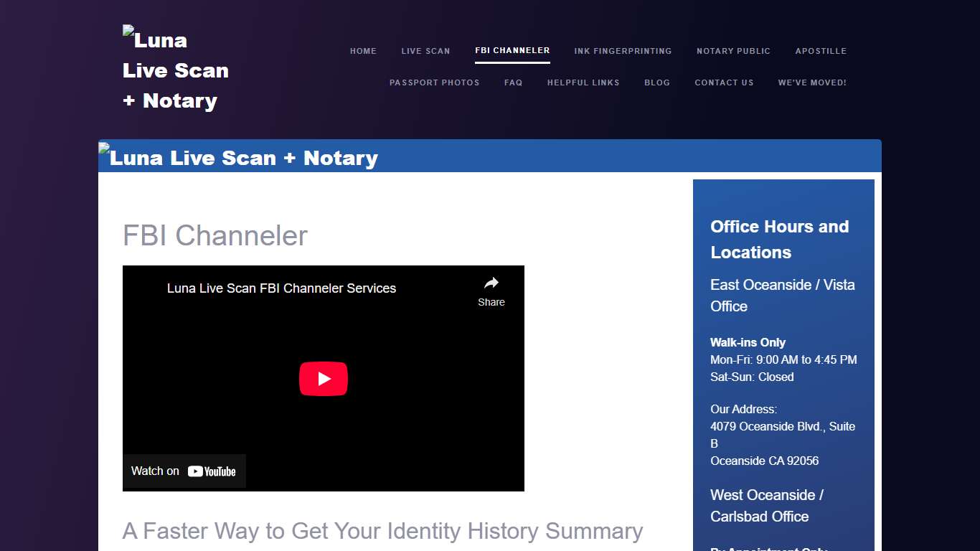
Task: Click the FBI Channeler page heading
Action: tap(215, 235)
